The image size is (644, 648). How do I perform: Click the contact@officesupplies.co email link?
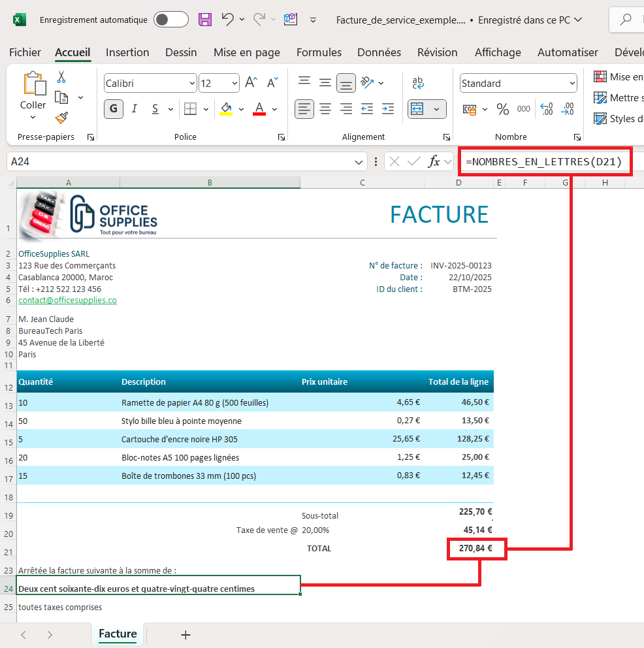click(x=67, y=300)
